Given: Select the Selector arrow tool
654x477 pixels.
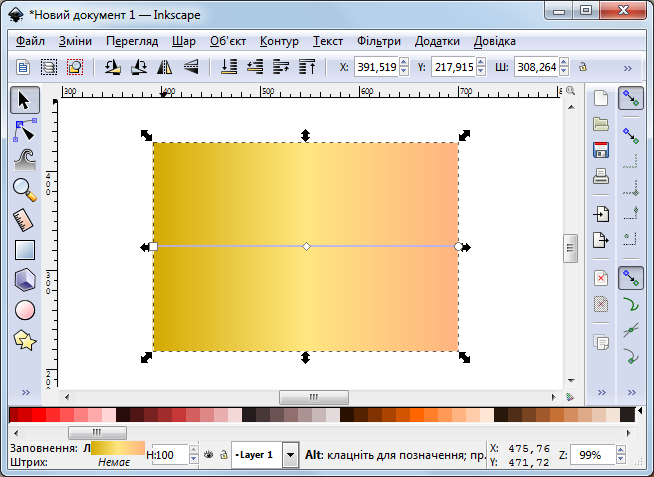Looking at the screenshot, I should pyautogui.click(x=25, y=99).
